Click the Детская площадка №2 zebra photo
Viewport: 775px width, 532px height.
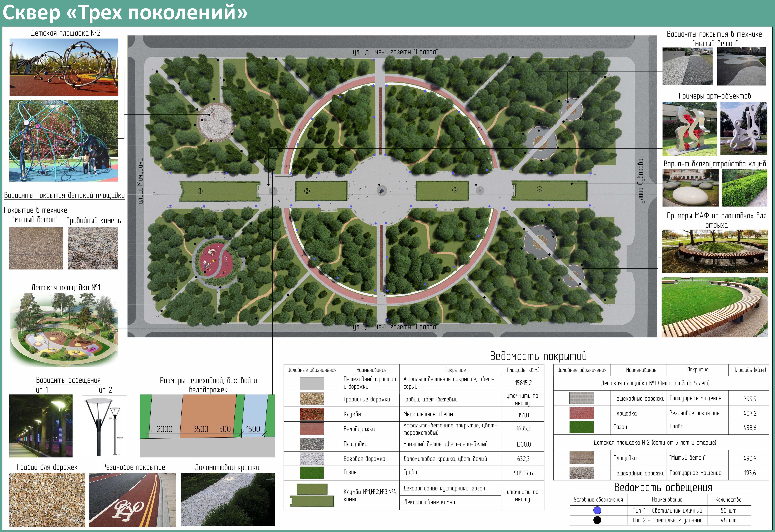click(x=64, y=67)
